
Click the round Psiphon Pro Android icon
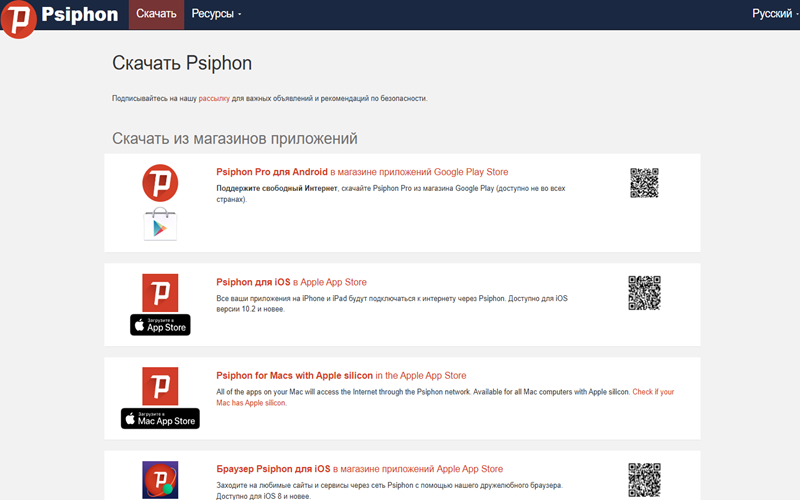pos(160,183)
